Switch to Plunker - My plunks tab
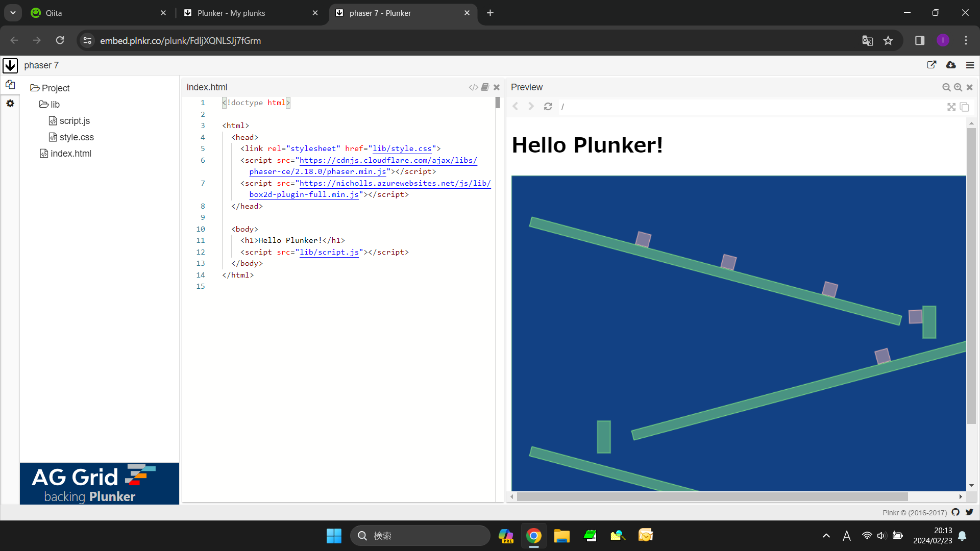The height and width of the screenshot is (551, 980). coord(231,13)
